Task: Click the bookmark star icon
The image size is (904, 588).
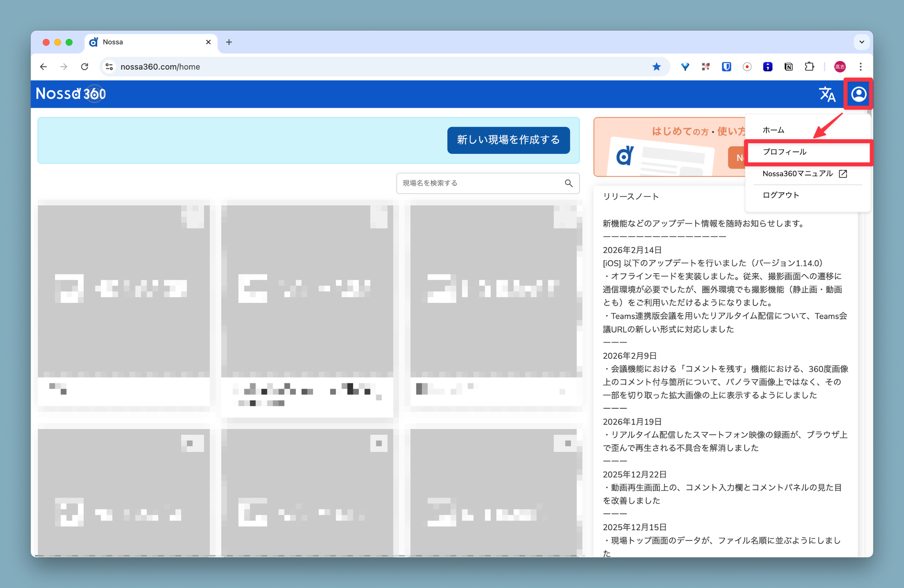Action: 656,67
